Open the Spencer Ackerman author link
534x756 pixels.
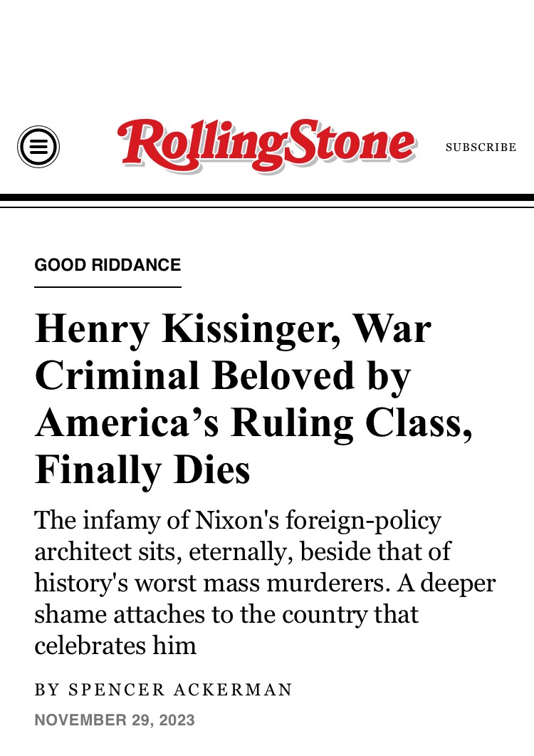pos(180,690)
